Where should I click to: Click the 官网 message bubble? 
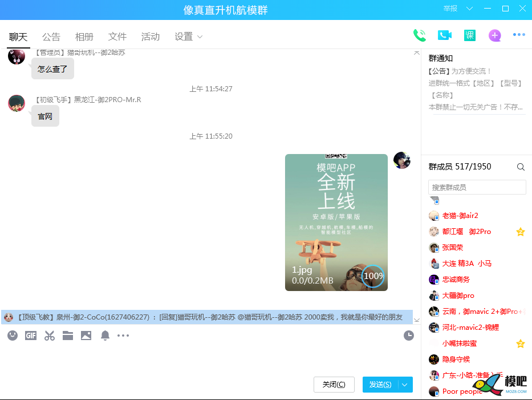point(45,116)
